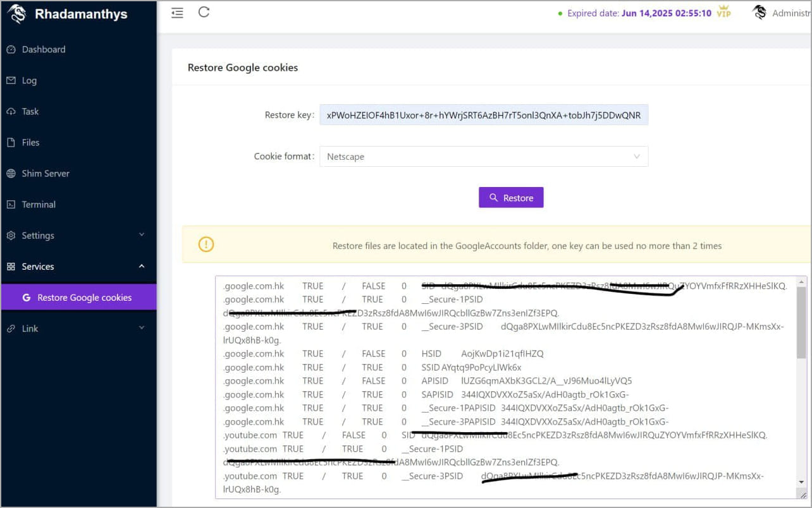This screenshot has width=812, height=508.
Task: Click the APISID cookie row text
Action: click(428, 381)
